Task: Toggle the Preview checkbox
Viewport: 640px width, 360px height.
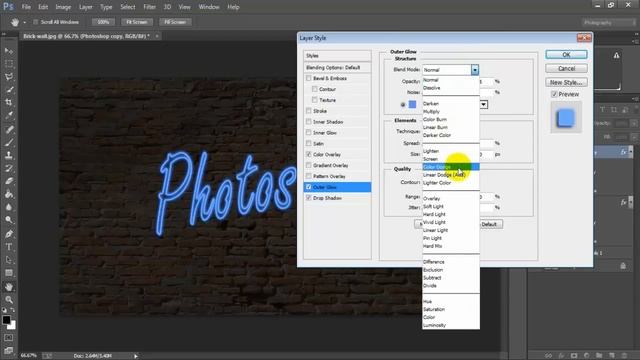Action: click(554, 94)
